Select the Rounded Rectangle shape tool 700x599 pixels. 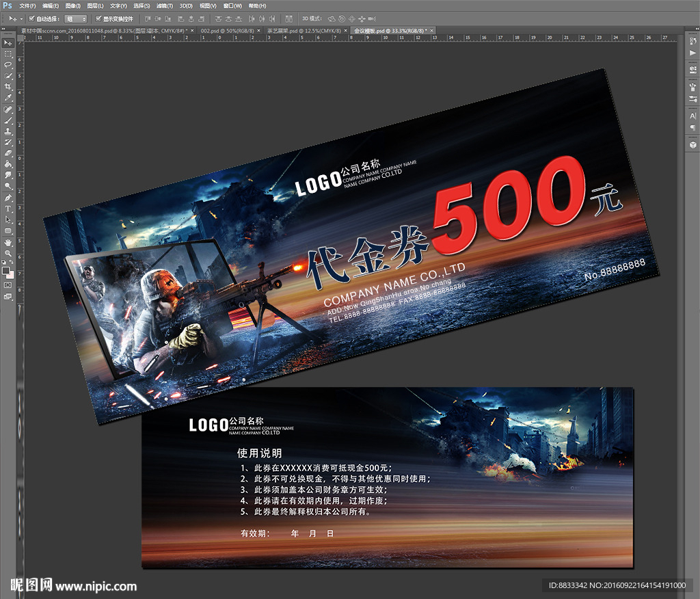pos(8,231)
